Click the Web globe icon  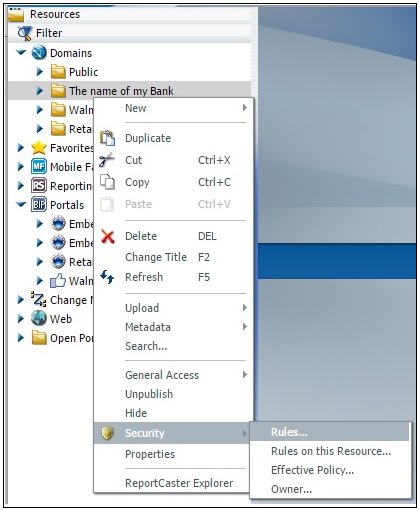[x=39, y=318]
